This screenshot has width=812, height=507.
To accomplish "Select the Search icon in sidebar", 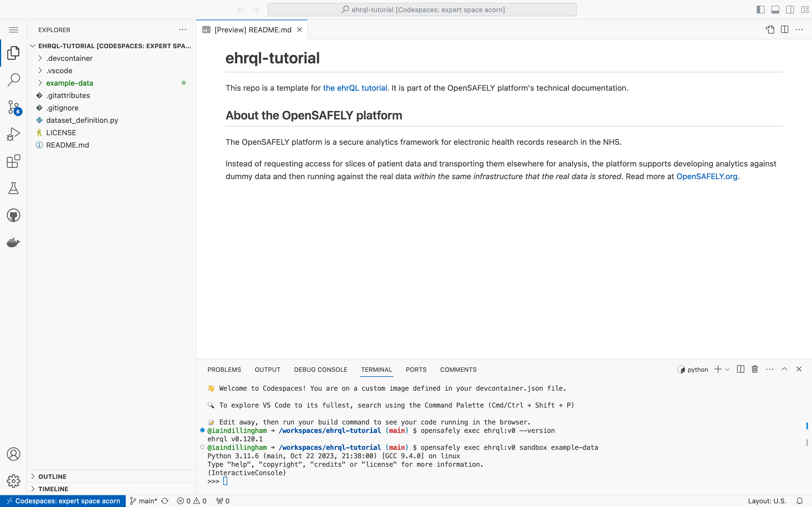I will tap(14, 80).
